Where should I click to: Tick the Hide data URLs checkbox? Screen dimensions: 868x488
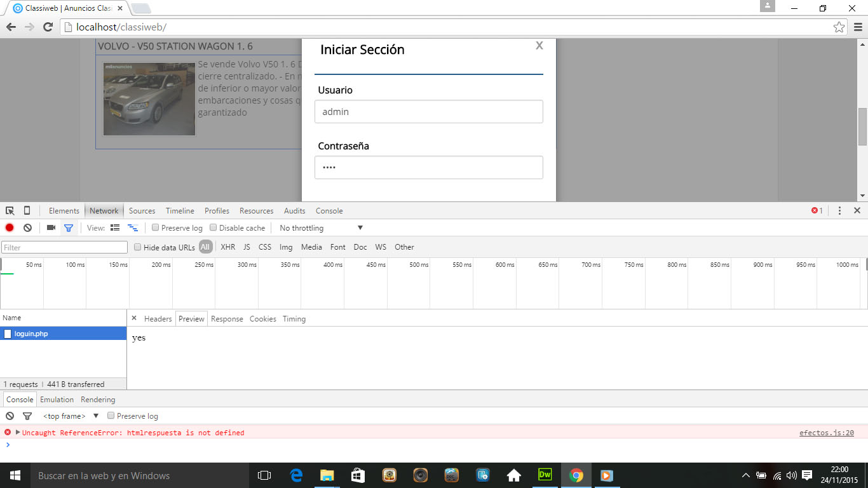click(x=138, y=247)
